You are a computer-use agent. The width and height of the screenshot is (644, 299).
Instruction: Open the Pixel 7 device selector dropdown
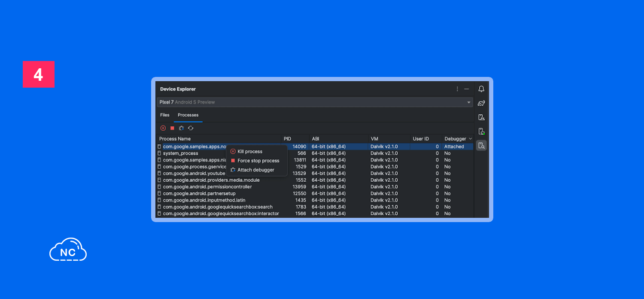315,102
